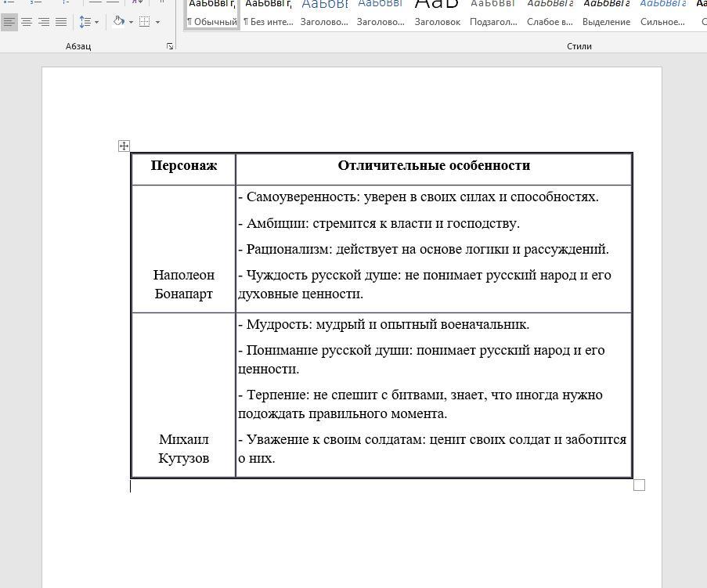
Task: Align paragraph text to the left
Action: 9,21
